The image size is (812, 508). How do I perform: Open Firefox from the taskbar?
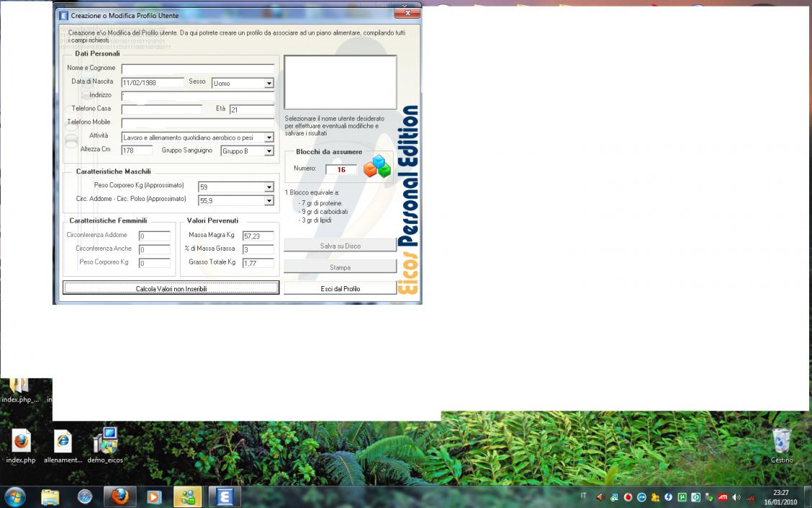coord(119,496)
